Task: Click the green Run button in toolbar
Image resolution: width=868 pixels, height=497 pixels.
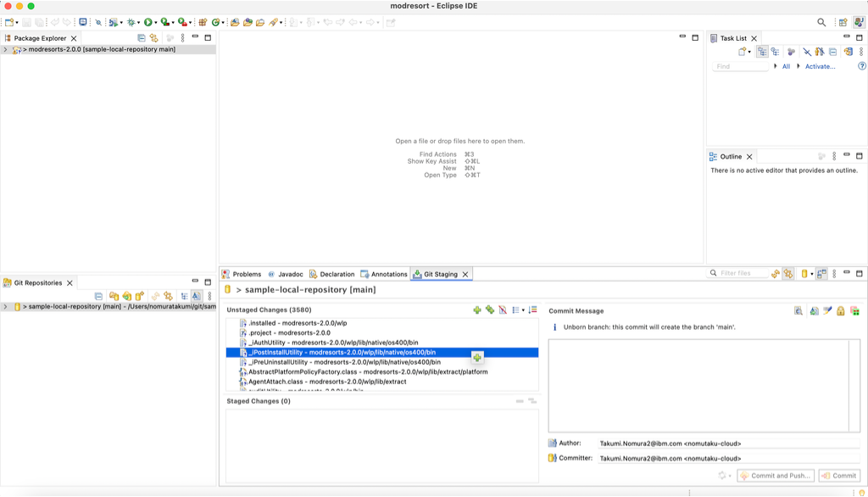Action: point(147,22)
